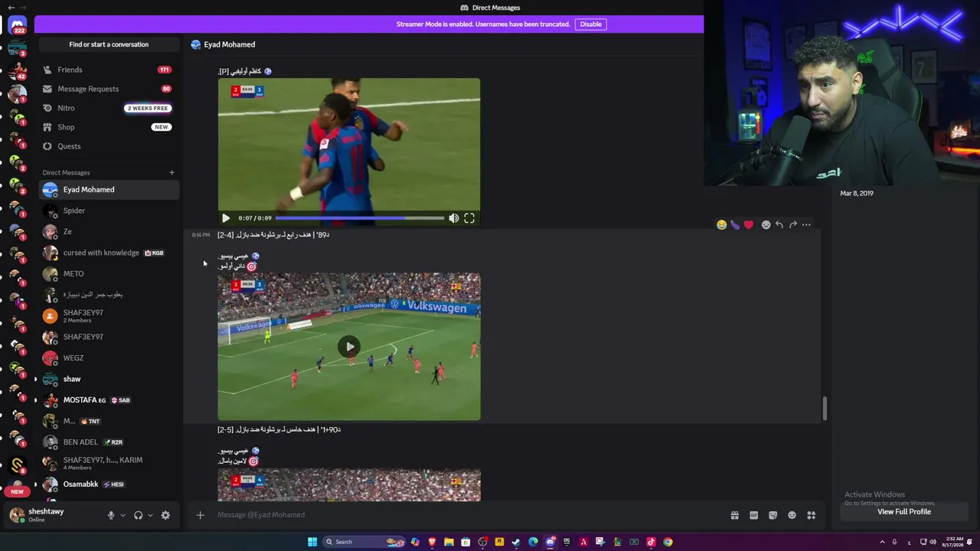This screenshot has height=551, width=980.
Task: Enter fullscreen on the first video
Action: pos(469,218)
